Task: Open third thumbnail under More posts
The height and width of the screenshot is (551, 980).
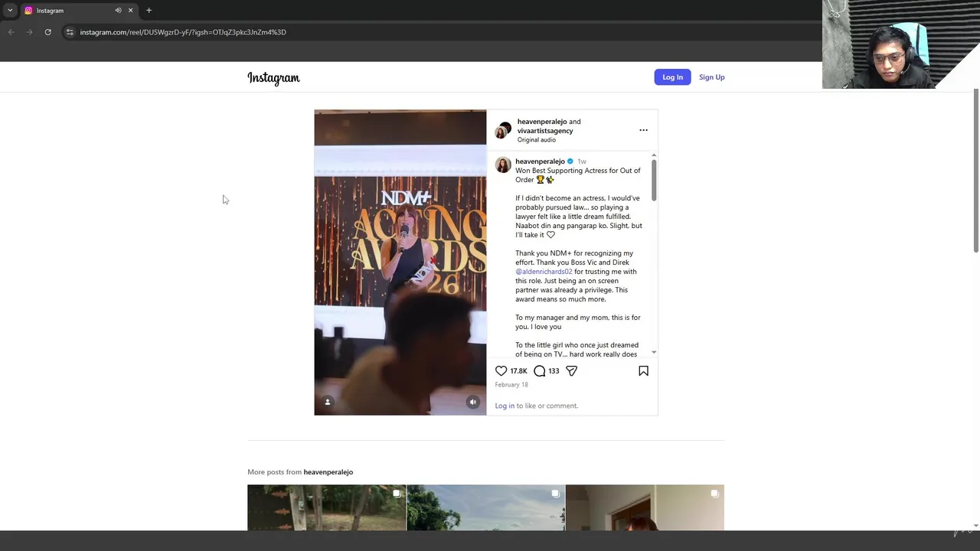Action: (645, 507)
